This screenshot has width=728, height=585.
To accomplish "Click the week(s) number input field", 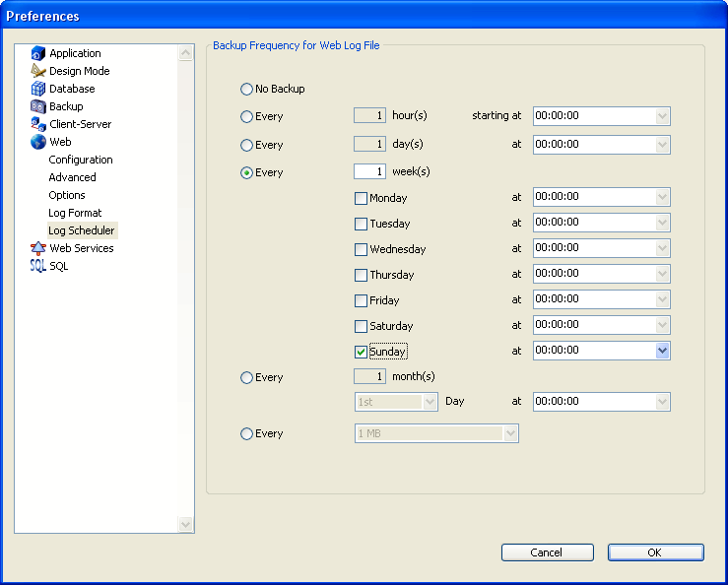I will pyautogui.click(x=369, y=171).
